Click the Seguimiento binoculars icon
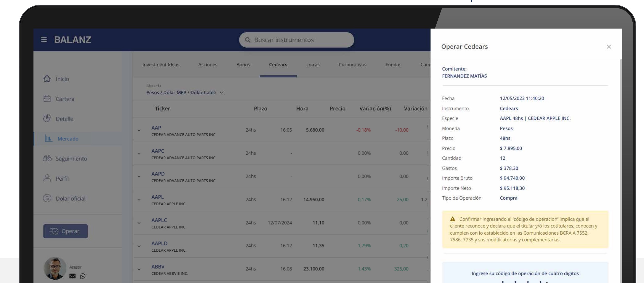The width and height of the screenshot is (644, 283). click(47, 158)
